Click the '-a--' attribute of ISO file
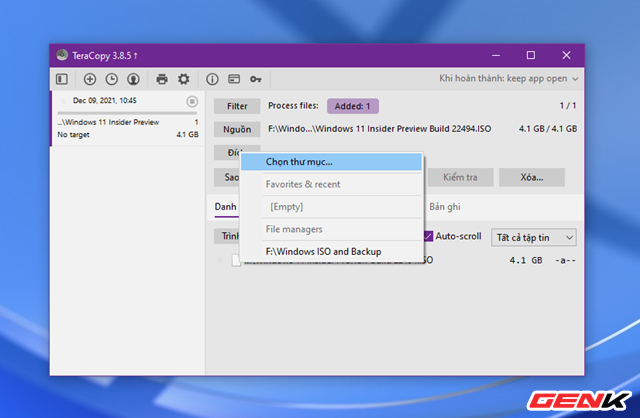The width and height of the screenshot is (640, 418). pos(565,260)
